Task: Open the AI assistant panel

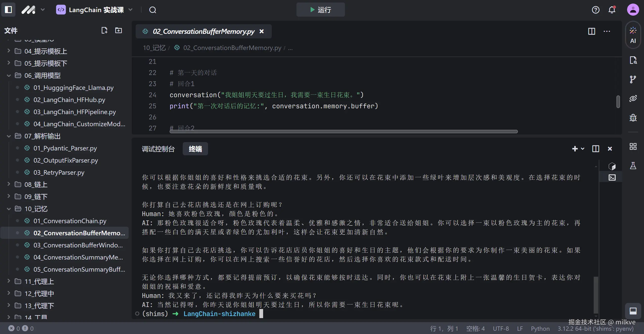Action: pyautogui.click(x=633, y=35)
